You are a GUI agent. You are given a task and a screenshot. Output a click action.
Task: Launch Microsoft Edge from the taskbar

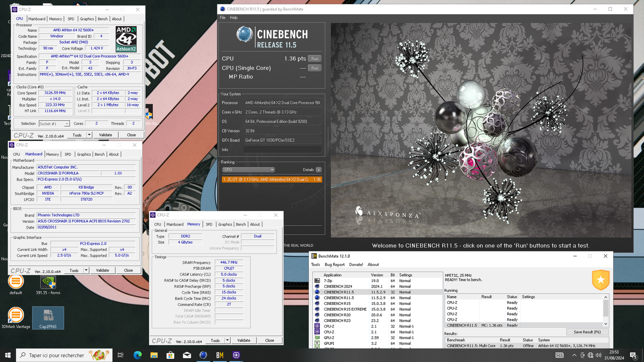(138, 355)
